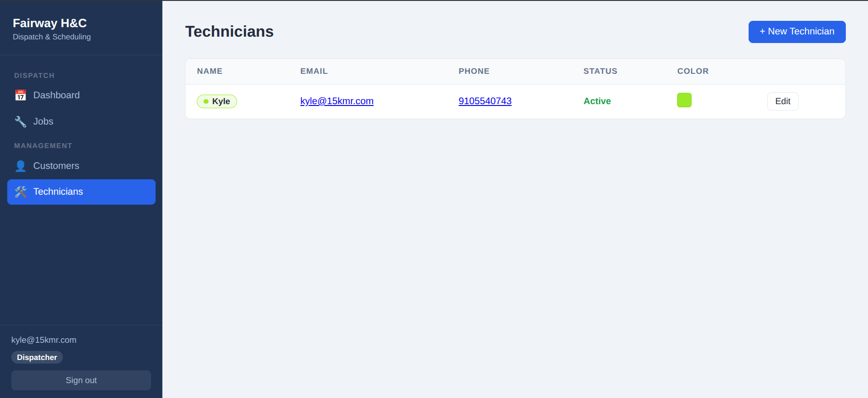Click Kyle's green color swatch
Screen dimensions: 868x398
click(x=684, y=100)
